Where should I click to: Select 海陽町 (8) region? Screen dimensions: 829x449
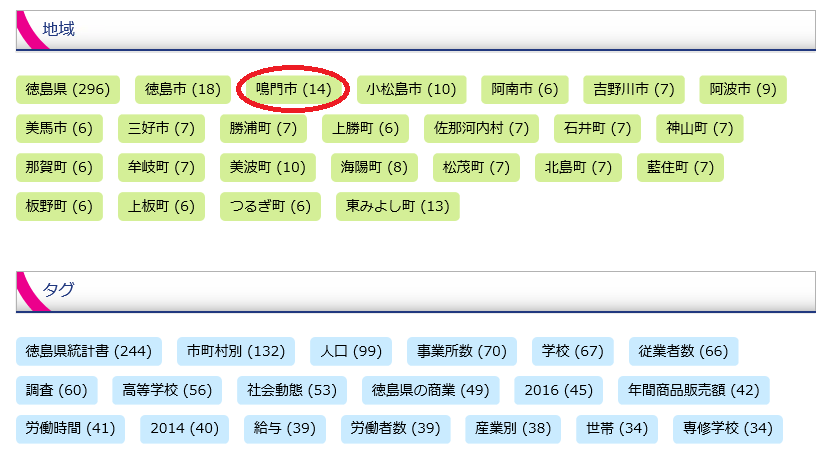tap(374, 168)
